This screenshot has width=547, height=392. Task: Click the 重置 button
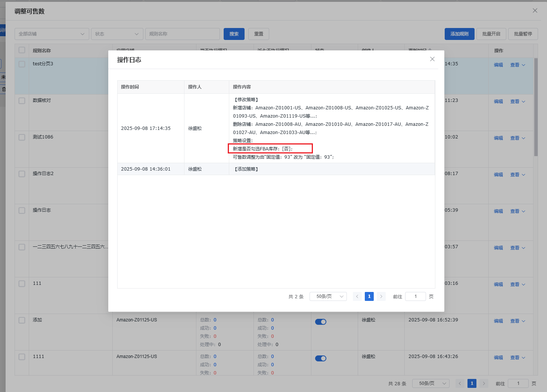click(x=259, y=34)
